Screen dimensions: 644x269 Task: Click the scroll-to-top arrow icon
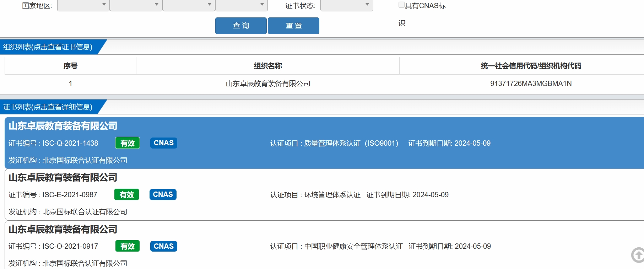(x=638, y=255)
